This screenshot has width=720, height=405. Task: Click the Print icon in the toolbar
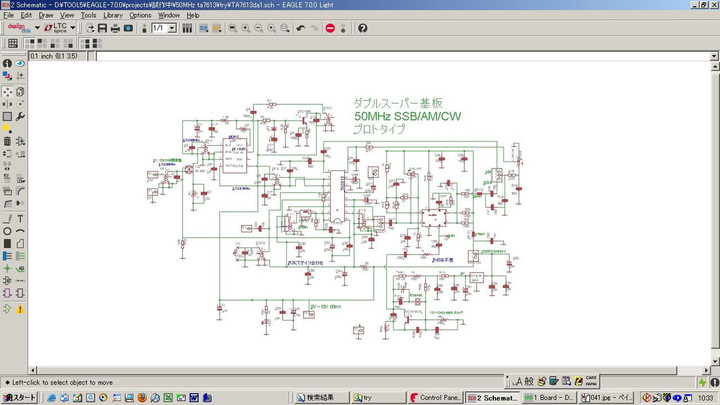(115, 28)
